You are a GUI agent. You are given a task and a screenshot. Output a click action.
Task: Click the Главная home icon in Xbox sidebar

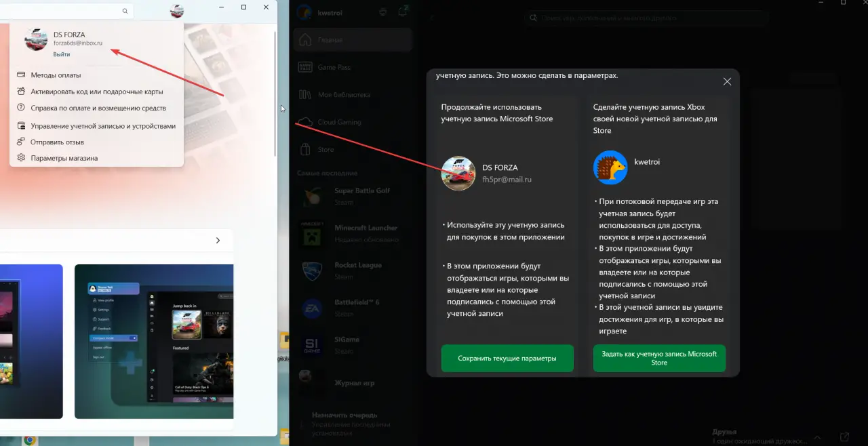coord(306,40)
